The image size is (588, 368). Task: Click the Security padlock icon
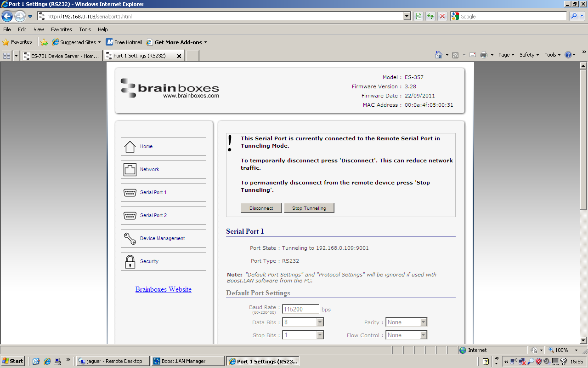tap(130, 262)
